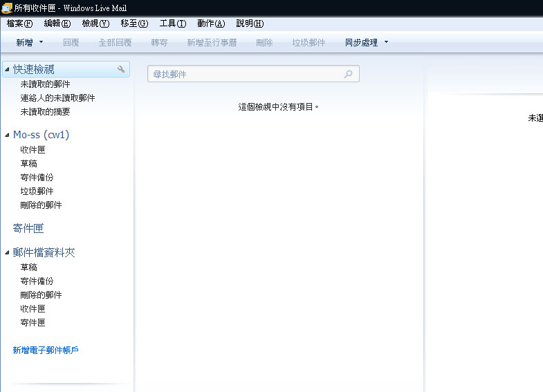
Task: Select 未讀取的郵件 in quick views
Action: (x=46, y=84)
